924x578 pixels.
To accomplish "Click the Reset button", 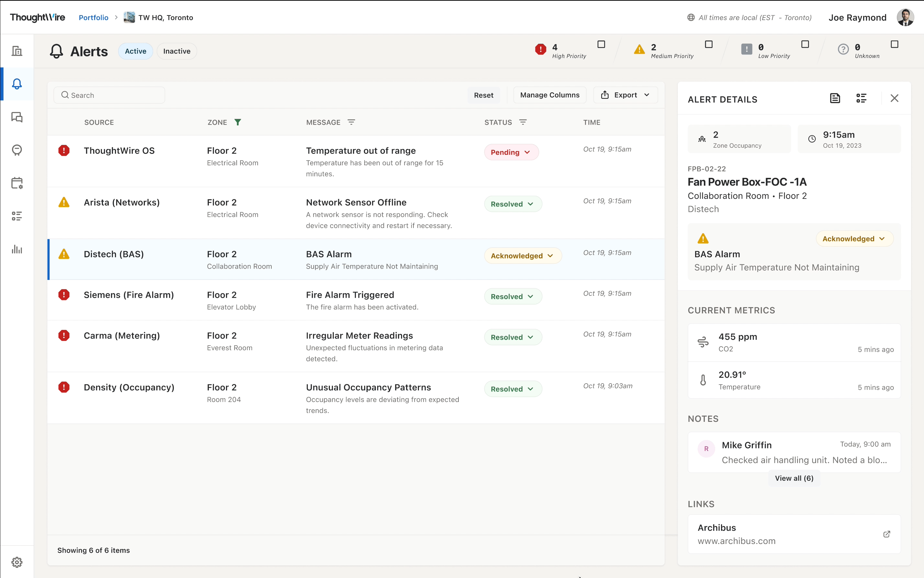I will click(484, 95).
